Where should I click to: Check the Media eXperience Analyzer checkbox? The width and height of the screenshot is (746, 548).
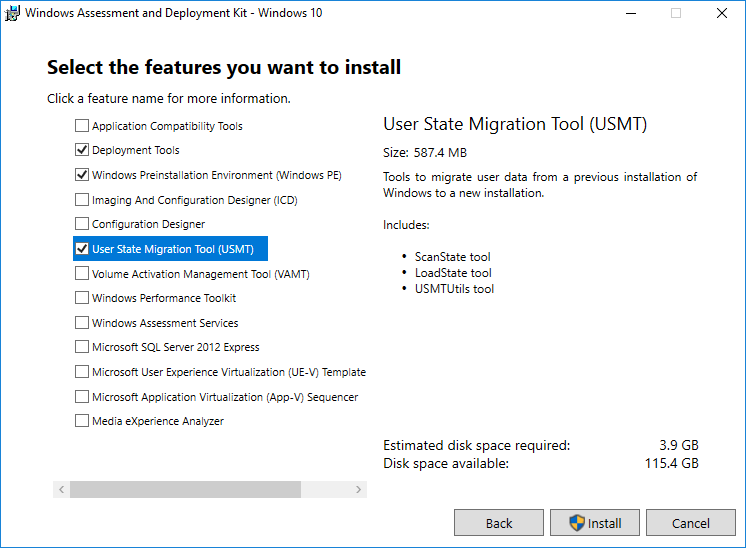(81, 421)
